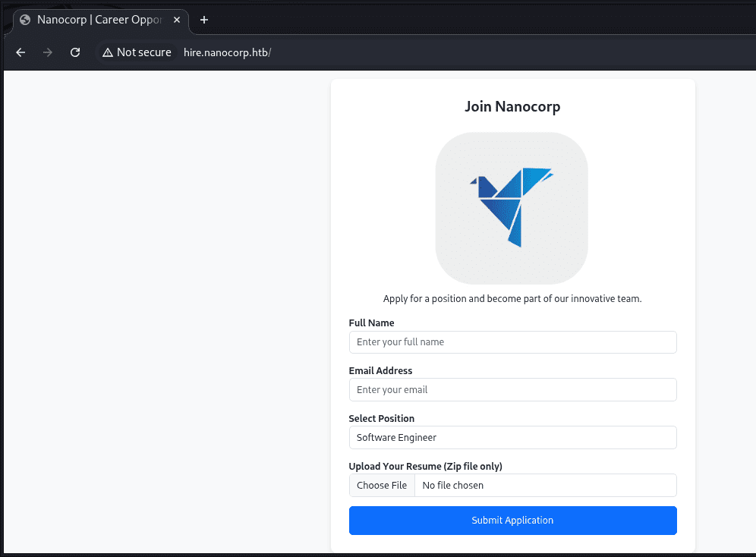Click the Nanocorp origami bird logo
This screenshot has width=756, height=557.
[512, 208]
